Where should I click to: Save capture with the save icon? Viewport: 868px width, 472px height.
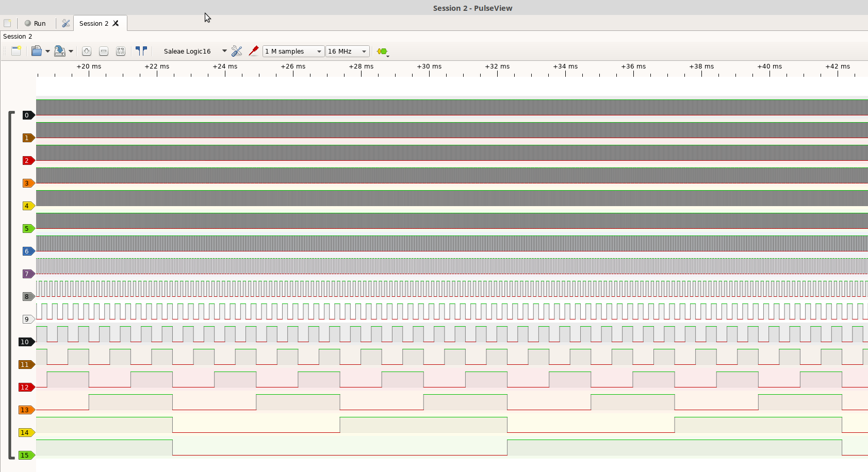point(60,51)
